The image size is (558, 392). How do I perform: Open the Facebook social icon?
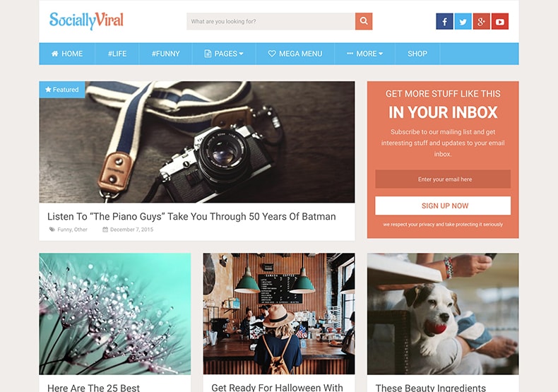coord(444,21)
